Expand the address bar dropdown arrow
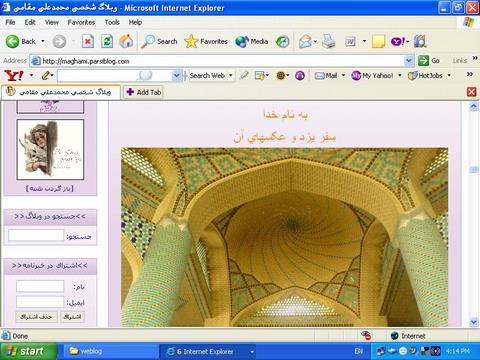480x360 pixels. pos(409,61)
